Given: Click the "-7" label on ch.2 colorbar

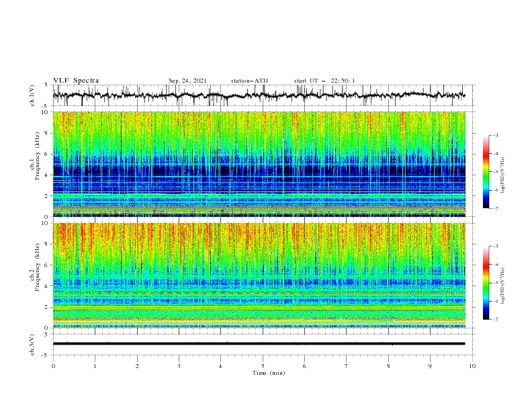Looking at the screenshot, I should pyautogui.click(x=495, y=320).
